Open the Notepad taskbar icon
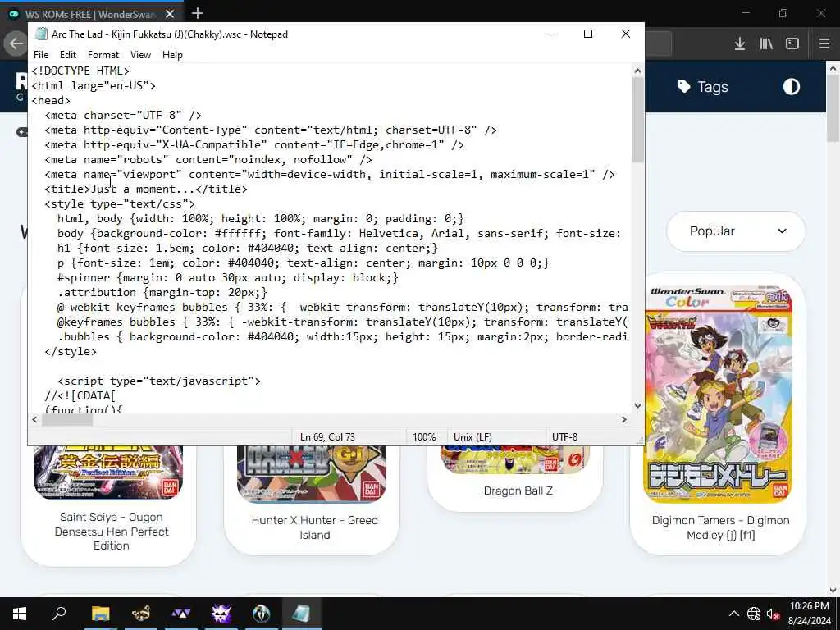 (301, 614)
